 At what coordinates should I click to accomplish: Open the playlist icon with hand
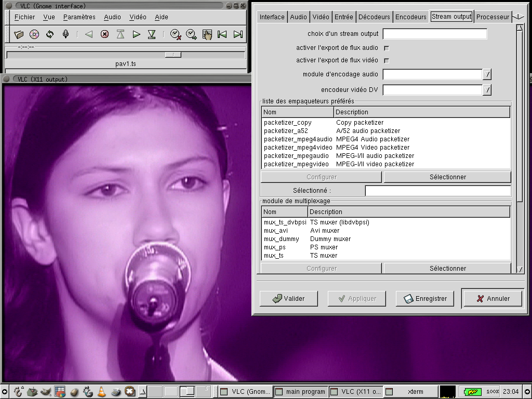[207, 34]
